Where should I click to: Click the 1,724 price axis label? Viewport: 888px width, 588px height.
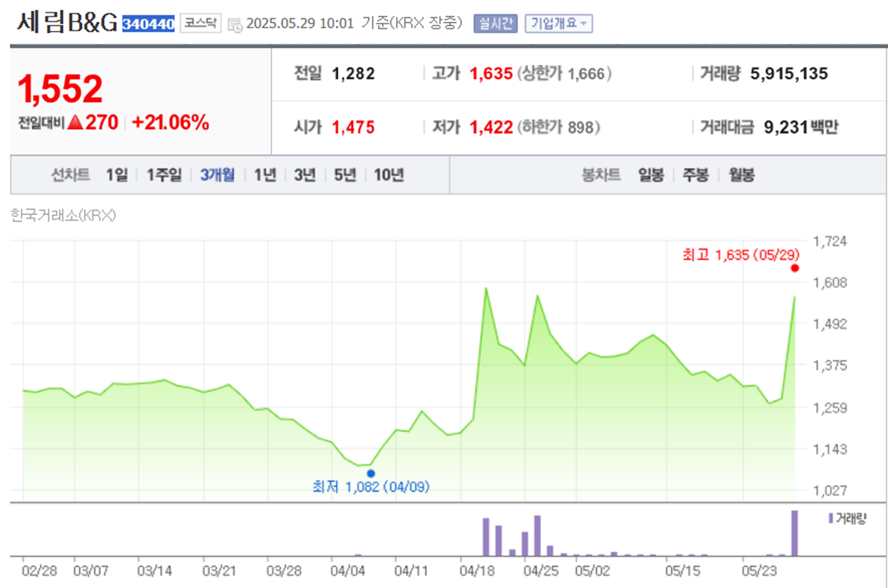pyautogui.click(x=830, y=241)
